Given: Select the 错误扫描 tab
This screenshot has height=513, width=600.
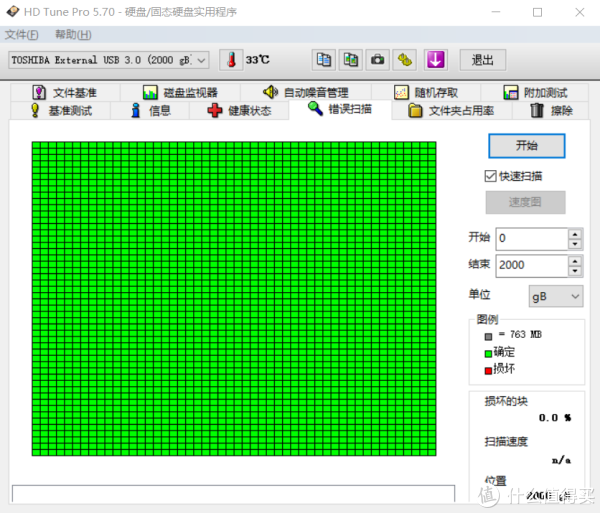Looking at the screenshot, I should (x=340, y=109).
